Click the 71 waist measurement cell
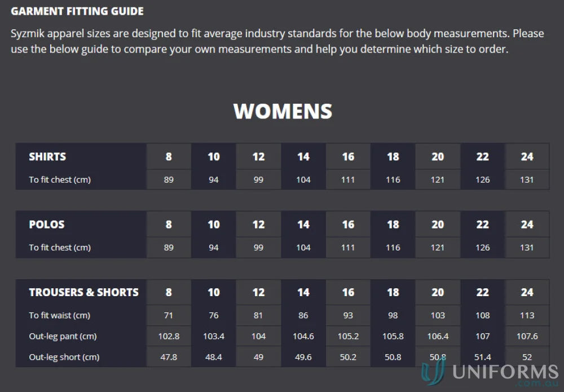The width and height of the screenshot is (564, 392). [x=169, y=315]
